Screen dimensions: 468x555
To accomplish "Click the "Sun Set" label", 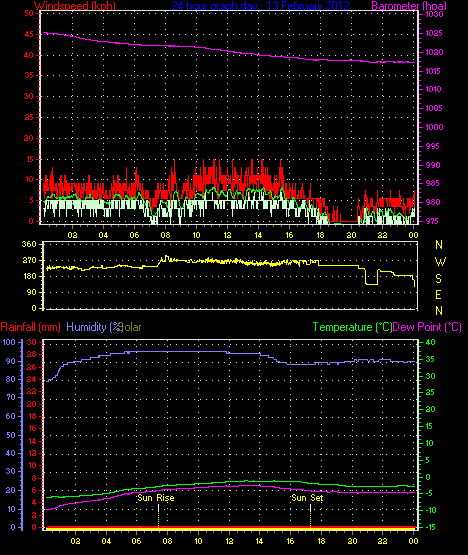I will pyautogui.click(x=307, y=498).
